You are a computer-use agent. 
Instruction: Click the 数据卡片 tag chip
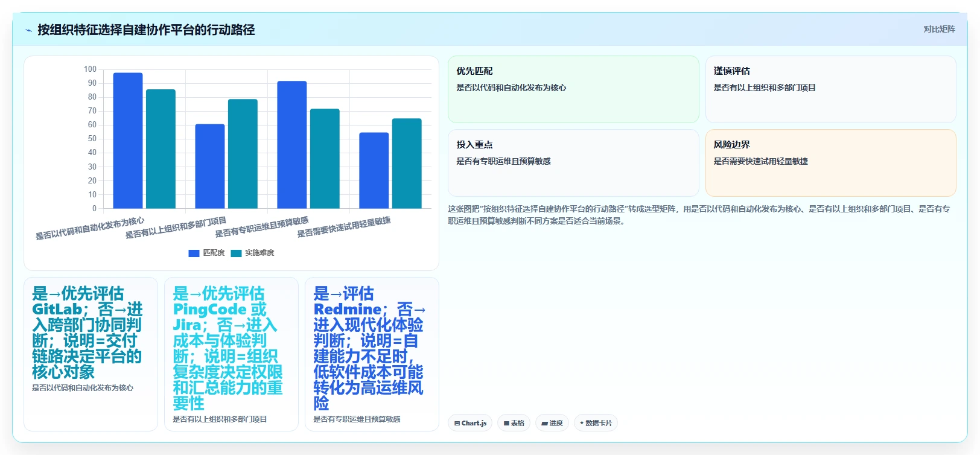click(596, 423)
